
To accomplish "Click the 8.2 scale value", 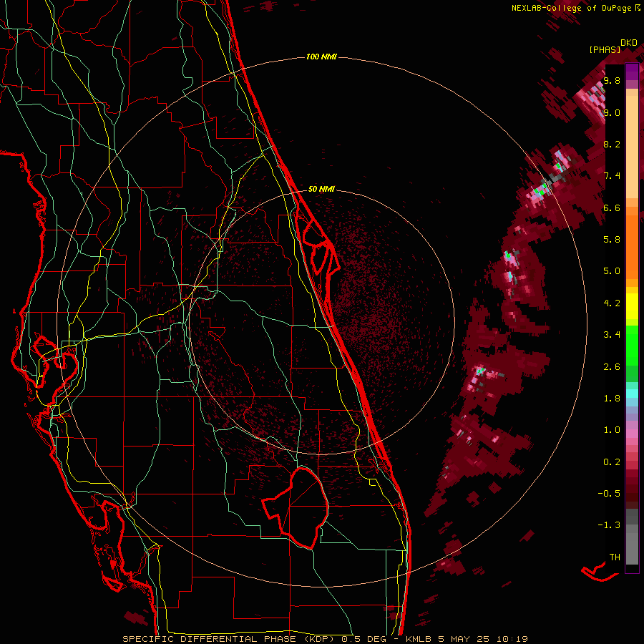I will point(612,144).
